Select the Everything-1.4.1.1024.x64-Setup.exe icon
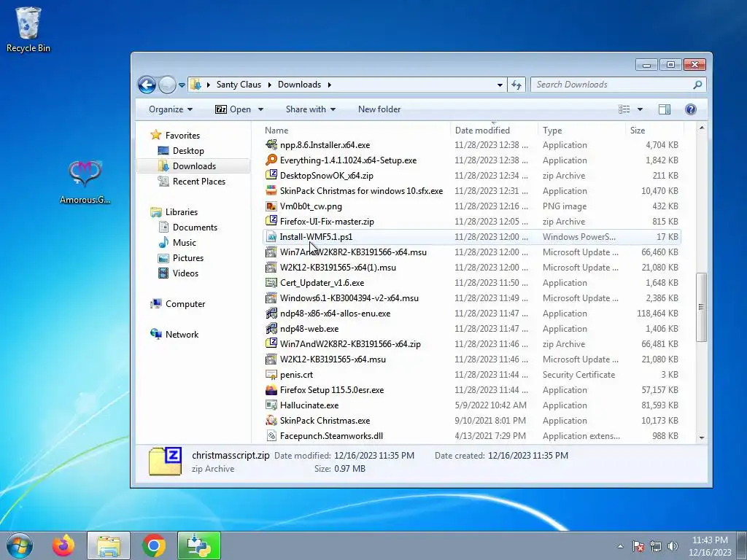 pyautogui.click(x=271, y=160)
